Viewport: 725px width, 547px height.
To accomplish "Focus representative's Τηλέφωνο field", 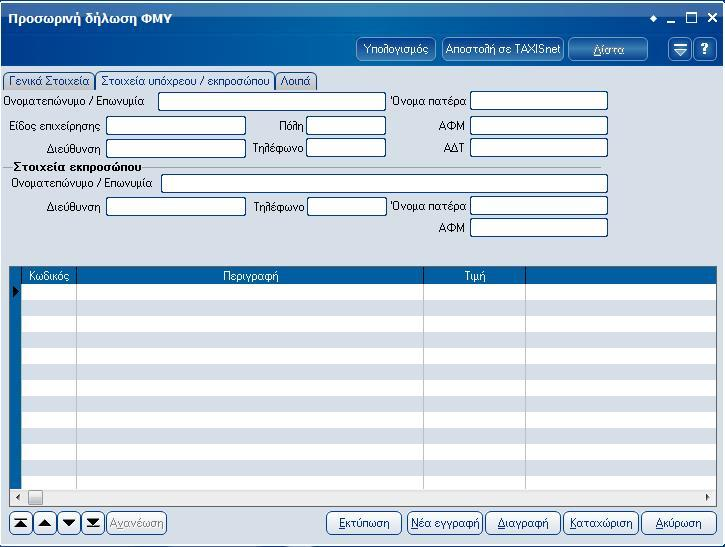I will pyautogui.click(x=347, y=207).
